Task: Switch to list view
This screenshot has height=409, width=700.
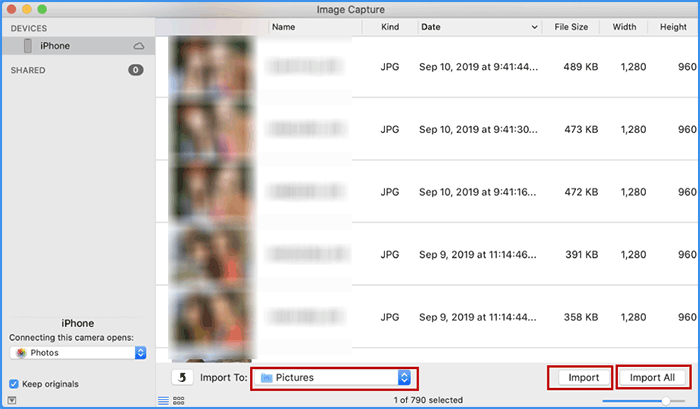Action: coord(163,401)
